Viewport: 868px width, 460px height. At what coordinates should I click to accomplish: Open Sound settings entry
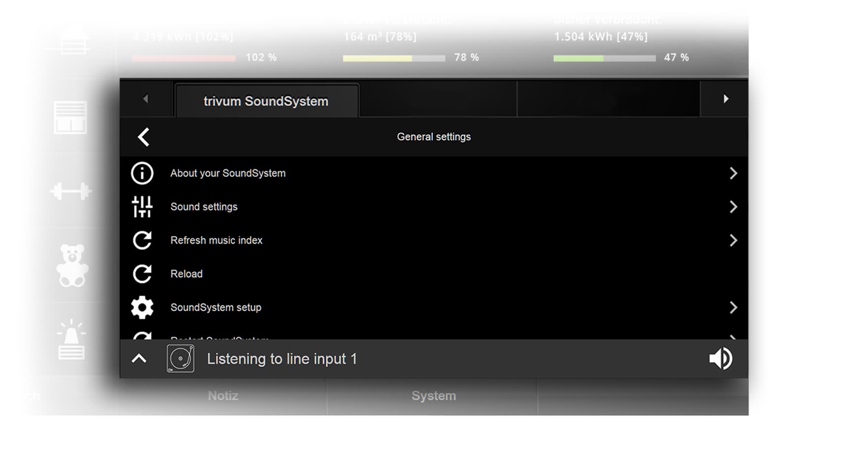pyautogui.click(x=434, y=207)
